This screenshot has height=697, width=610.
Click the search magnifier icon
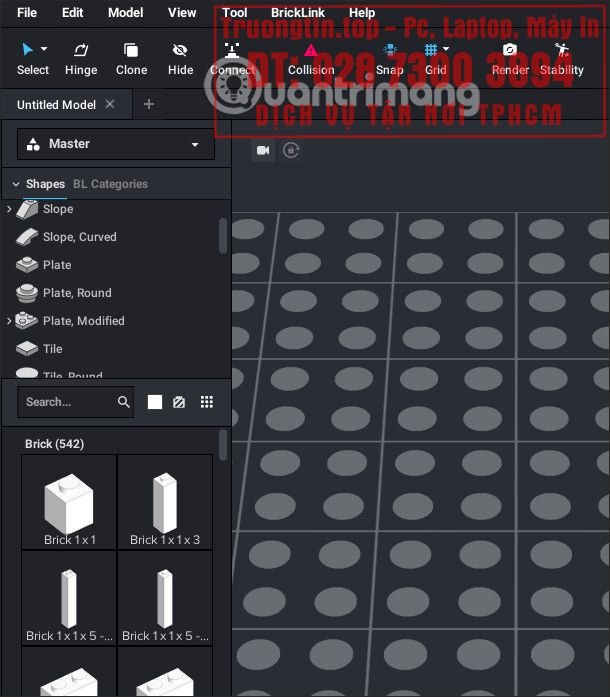tap(124, 402)
